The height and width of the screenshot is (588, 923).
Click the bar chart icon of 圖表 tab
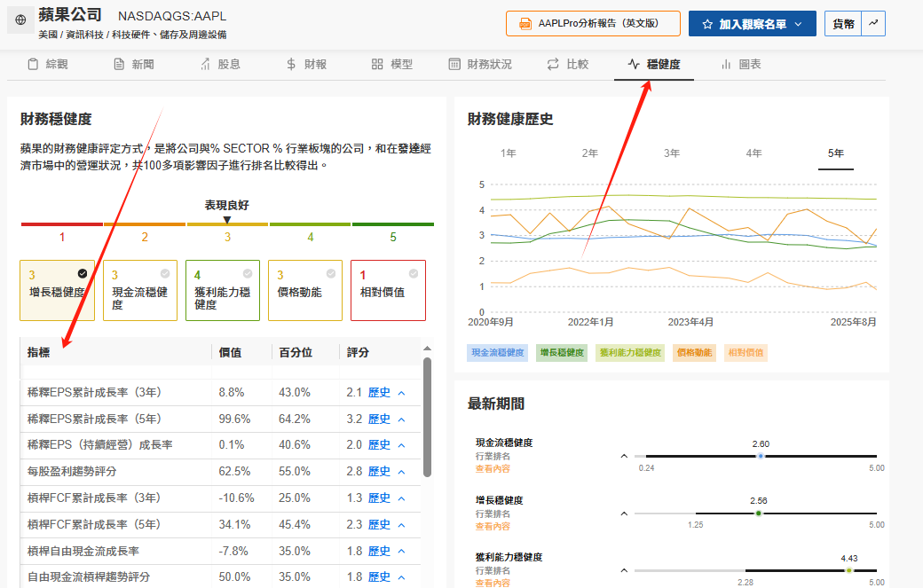726,64
